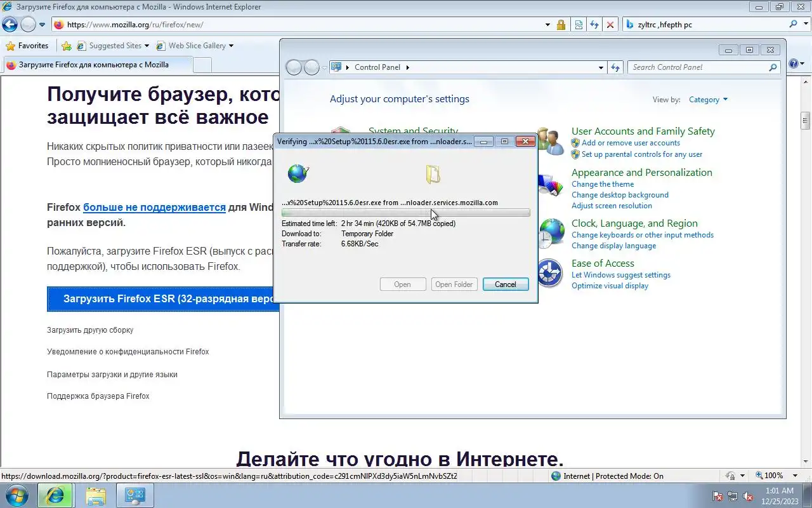This screenshot has height=508, width=812.
Task: Stop loading with the red X icon
Action: tap(610, 25)
